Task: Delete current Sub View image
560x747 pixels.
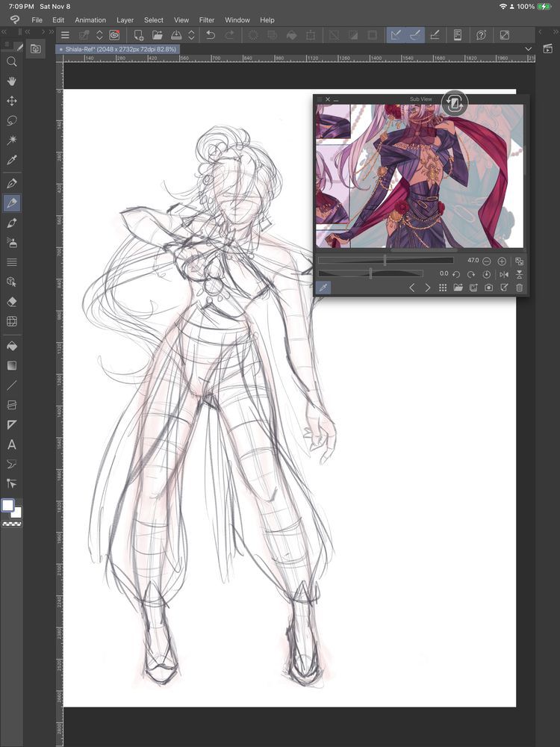Action: click(520, 288)
